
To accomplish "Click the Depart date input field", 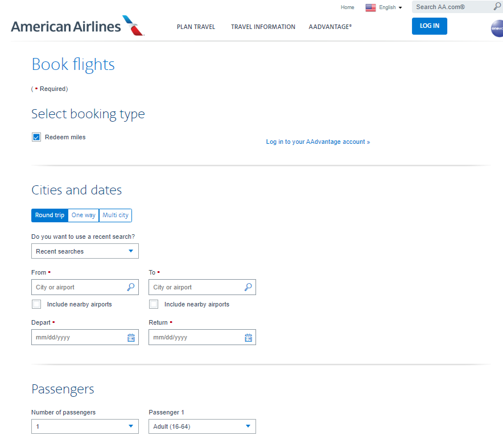I will click(74, 337).
